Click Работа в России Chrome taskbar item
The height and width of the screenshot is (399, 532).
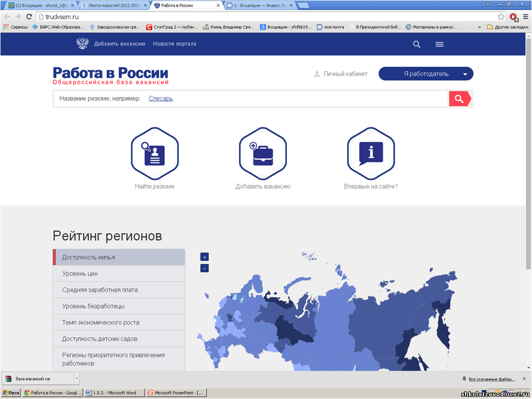click(52, 393)
